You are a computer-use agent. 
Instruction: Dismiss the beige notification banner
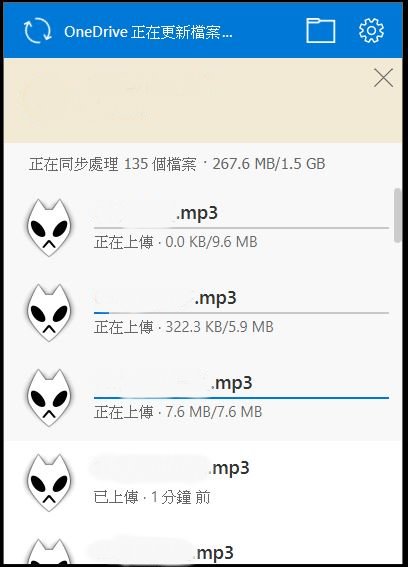383,78
